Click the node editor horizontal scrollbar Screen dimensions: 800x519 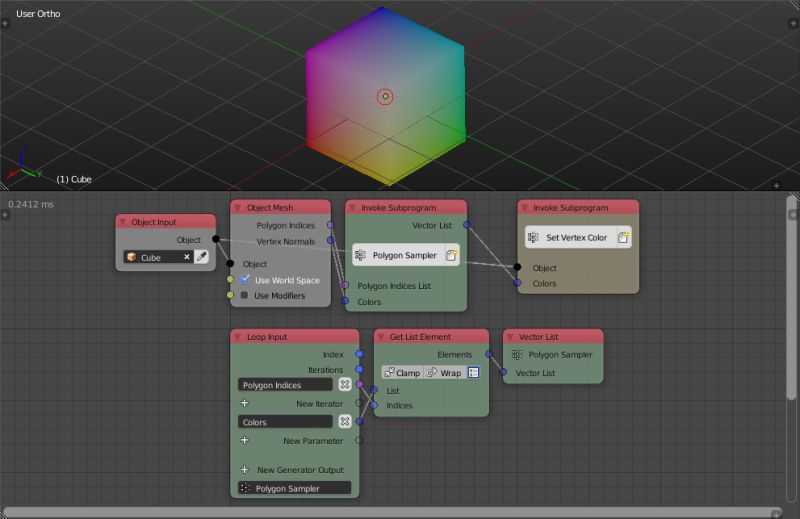[x=392, y=513]
